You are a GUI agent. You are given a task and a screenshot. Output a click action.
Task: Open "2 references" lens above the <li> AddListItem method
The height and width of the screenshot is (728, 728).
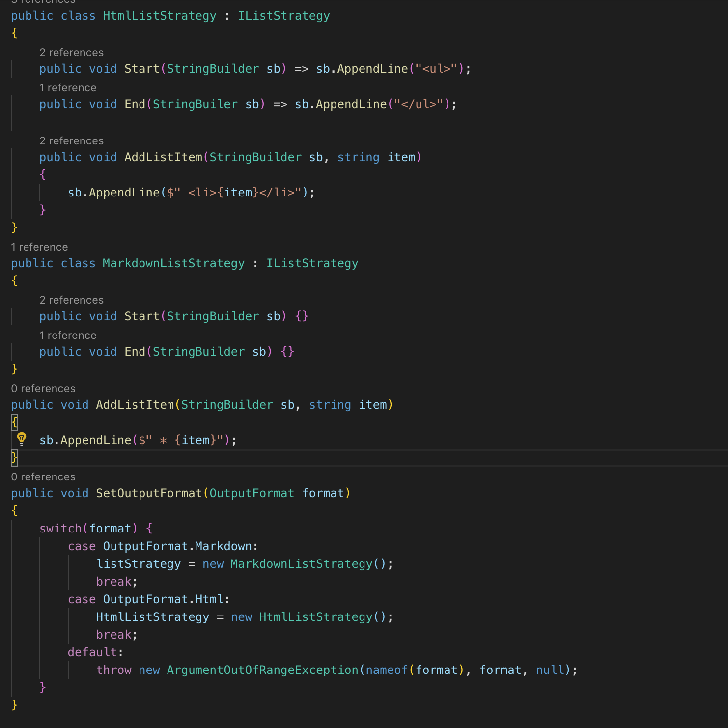[72, 141]
